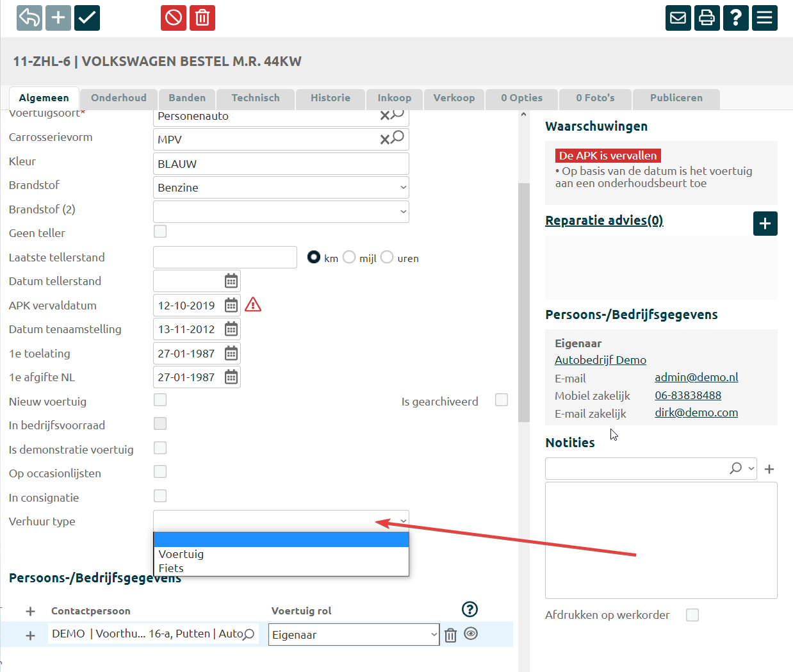Image resolution: width=793 pixels, height=672 pixels.
Task: Toggle the Geen teller checkbox
Action: pos(160,231)
